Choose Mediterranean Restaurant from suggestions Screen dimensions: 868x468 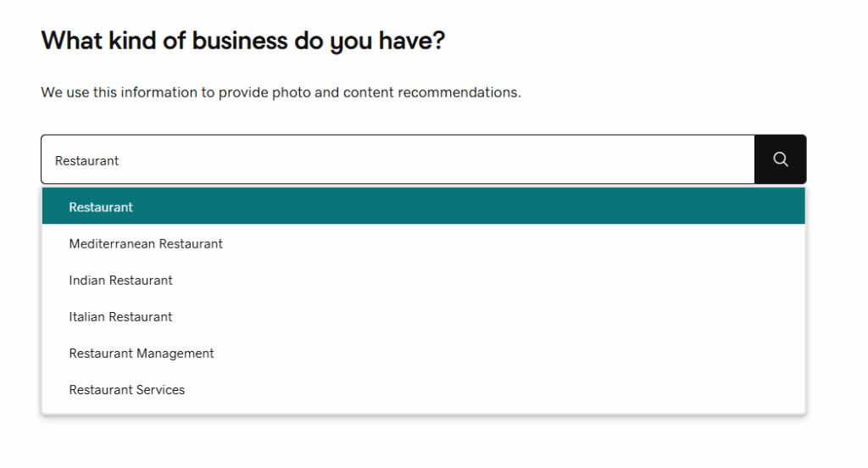coord(424,243)
